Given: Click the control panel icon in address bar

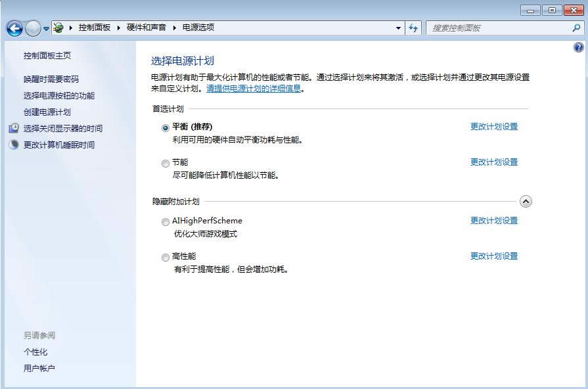Looking at the screenshot, I should tap(58, 28).
